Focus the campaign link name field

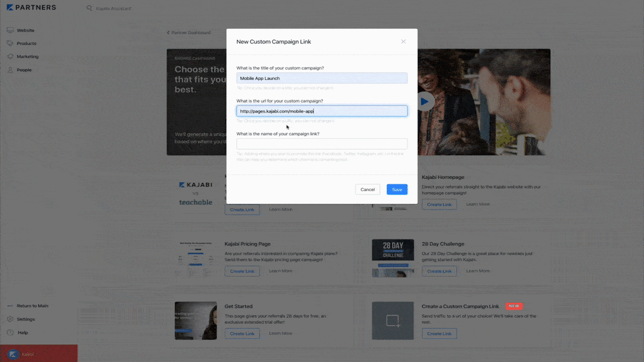[x=322, y=144]
